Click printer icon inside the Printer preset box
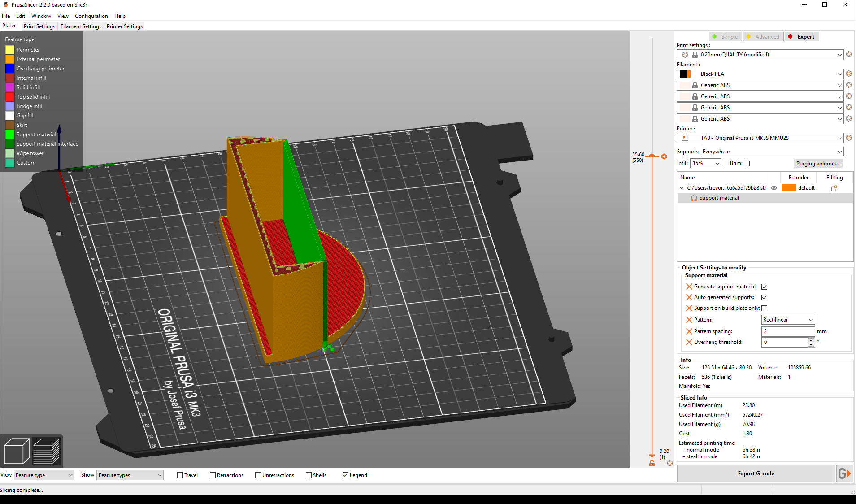Screen dimensions: 856x504 pos(685,138)
